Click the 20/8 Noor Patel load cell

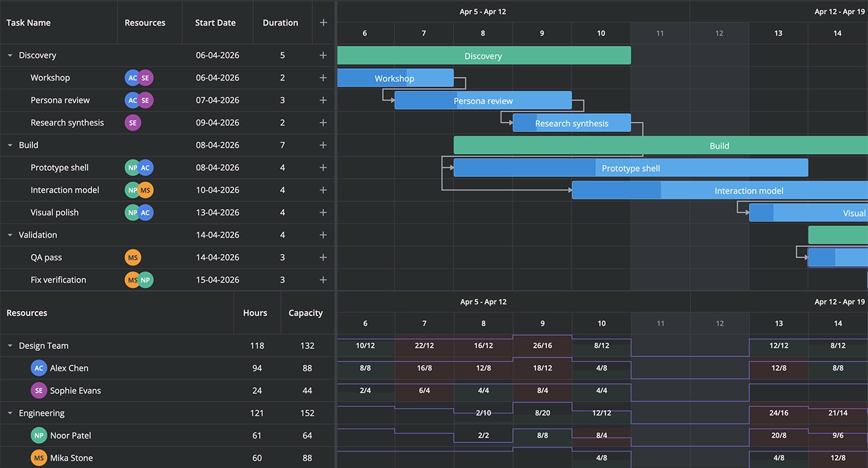[779, 435]
